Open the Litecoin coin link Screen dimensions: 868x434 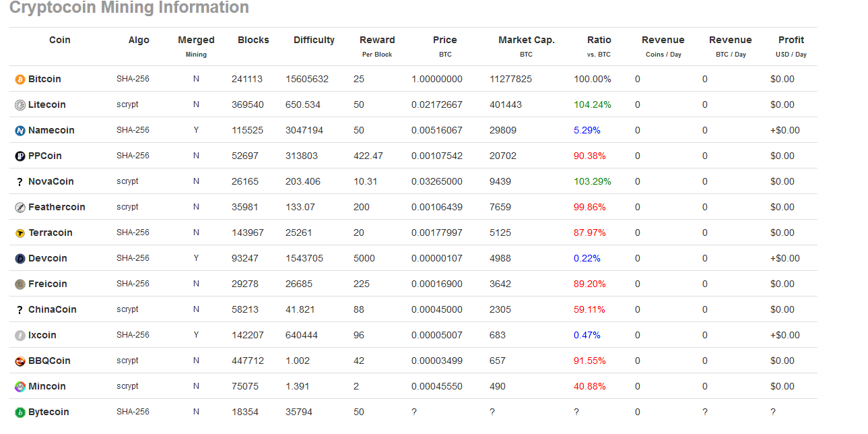tap(47, 104)
